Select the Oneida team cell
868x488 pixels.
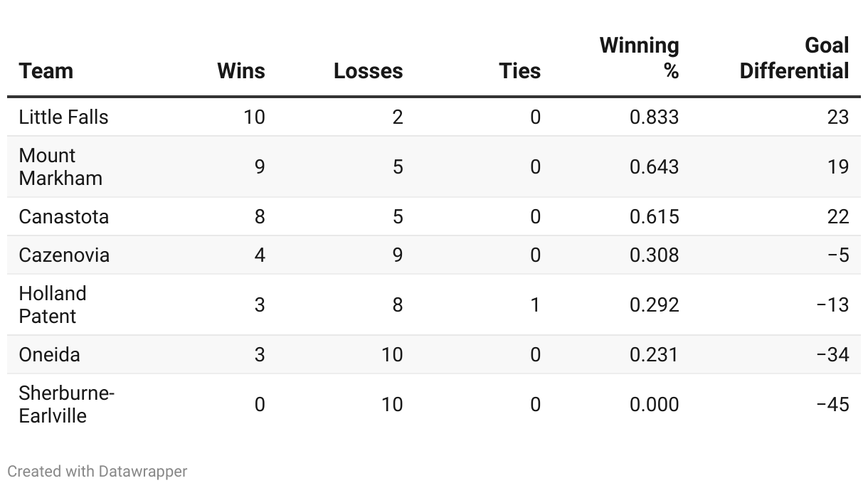pyautogui.click(x=49, y=354)
